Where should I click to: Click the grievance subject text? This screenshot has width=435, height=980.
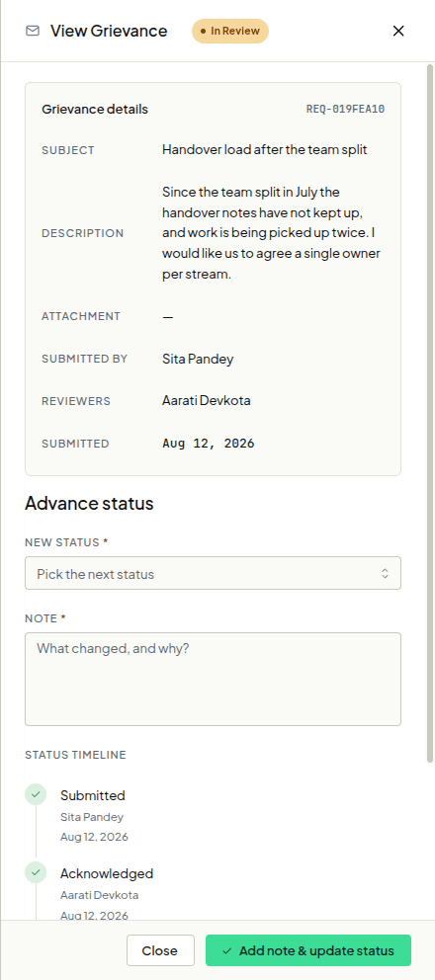[264, 150]
